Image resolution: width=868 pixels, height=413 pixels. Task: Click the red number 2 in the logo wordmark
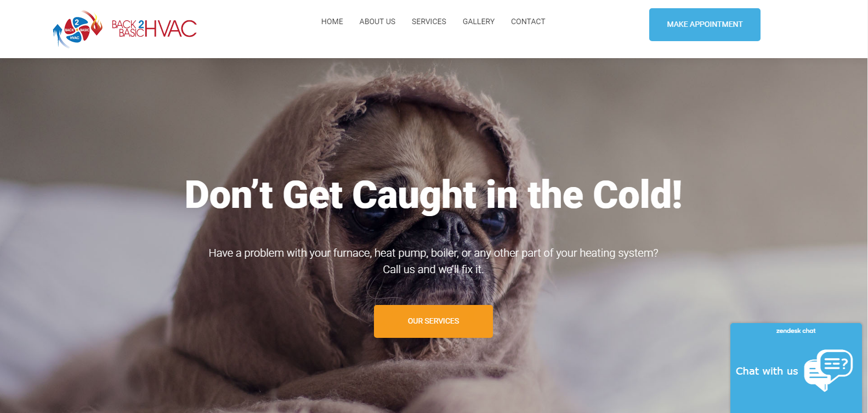(x=141, y=24)
